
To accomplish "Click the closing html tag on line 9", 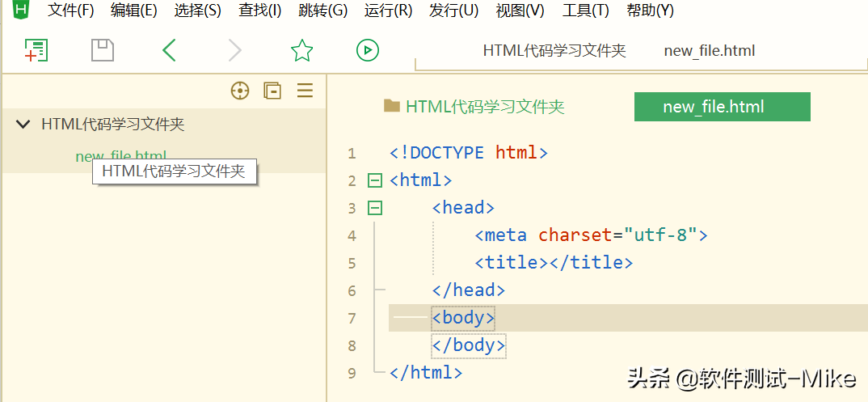I will click(426, 373).
